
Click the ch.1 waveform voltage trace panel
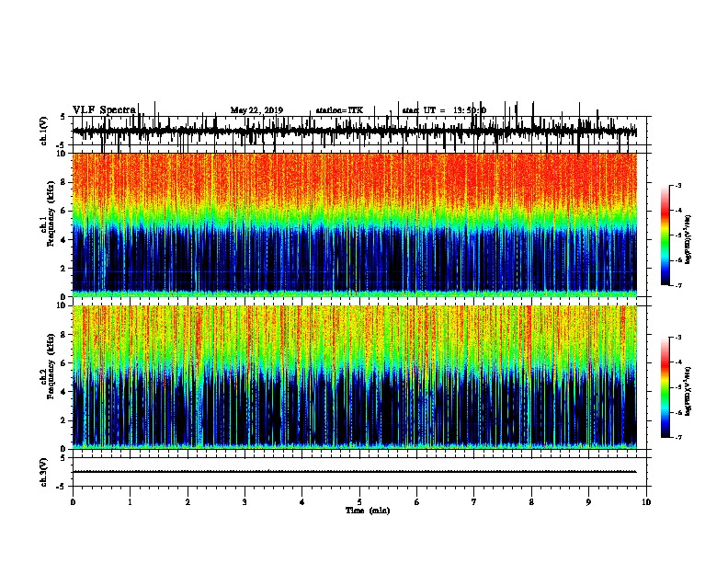pos(359,131)
